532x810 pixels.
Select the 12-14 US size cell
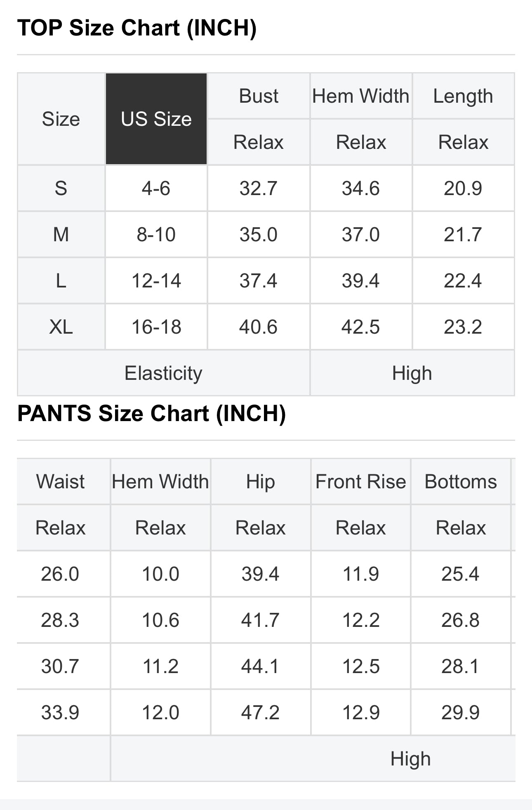point(156,281)
